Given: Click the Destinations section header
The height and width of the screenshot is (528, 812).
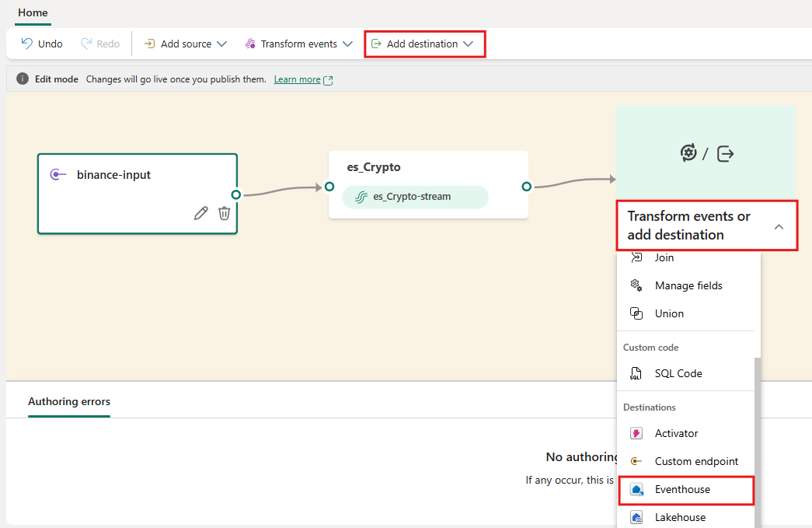Looking at the screenshot, I should pyautogui.click(x=650, y=407).
